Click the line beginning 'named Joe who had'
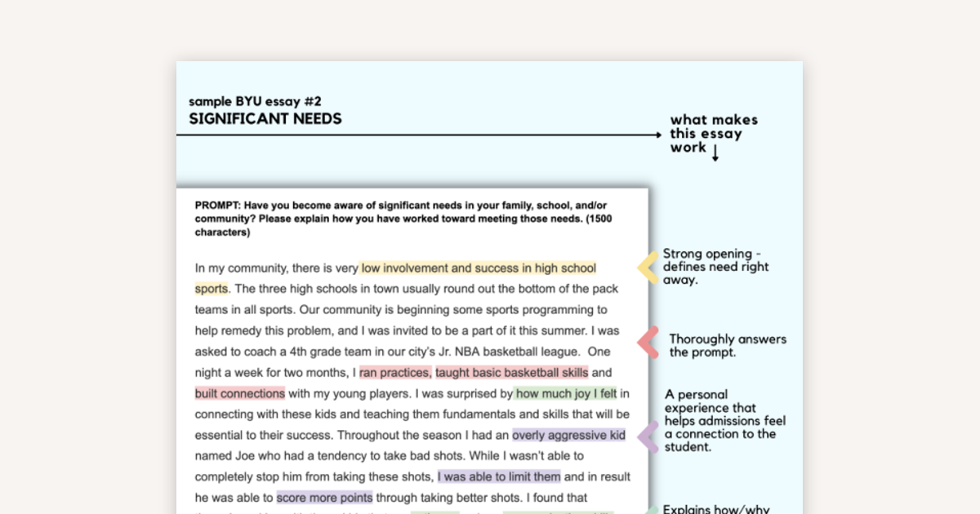This screenshot has height=514, width=980. pos(390,455)
